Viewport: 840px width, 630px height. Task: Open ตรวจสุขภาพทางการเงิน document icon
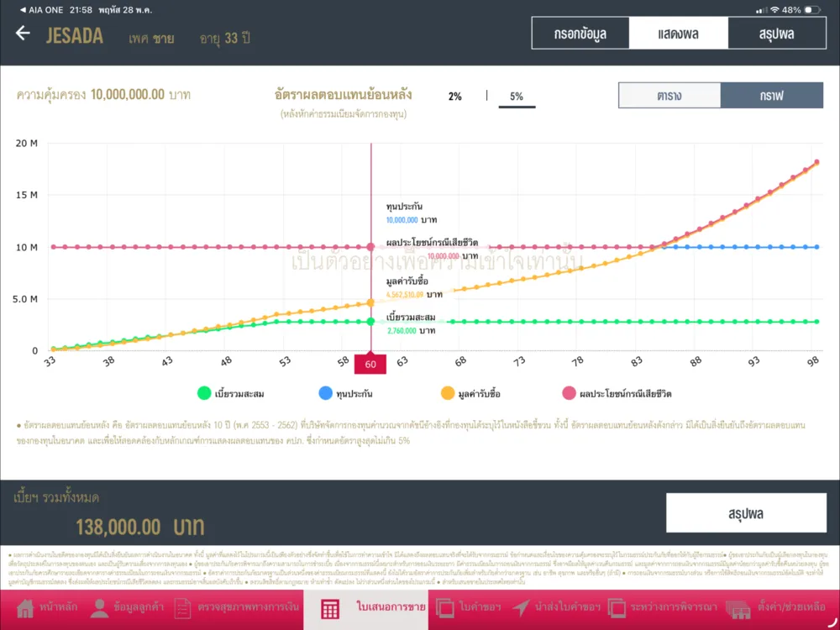[x=182, y=608]
